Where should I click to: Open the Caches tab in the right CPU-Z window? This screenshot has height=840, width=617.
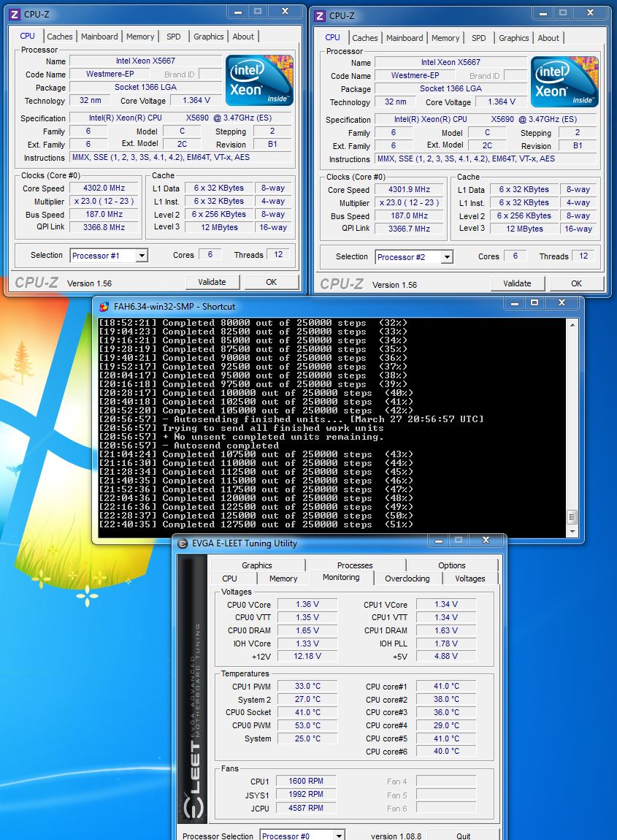[x=365, y=38]
